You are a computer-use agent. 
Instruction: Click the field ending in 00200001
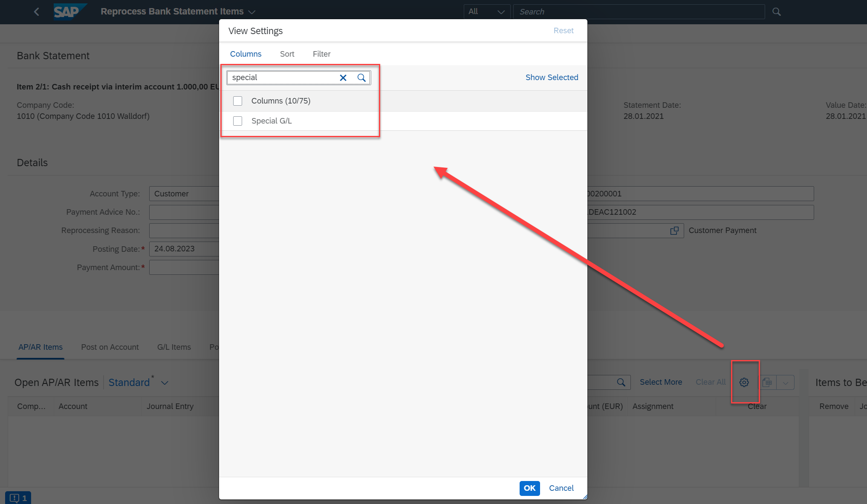[x=700, y=194]
